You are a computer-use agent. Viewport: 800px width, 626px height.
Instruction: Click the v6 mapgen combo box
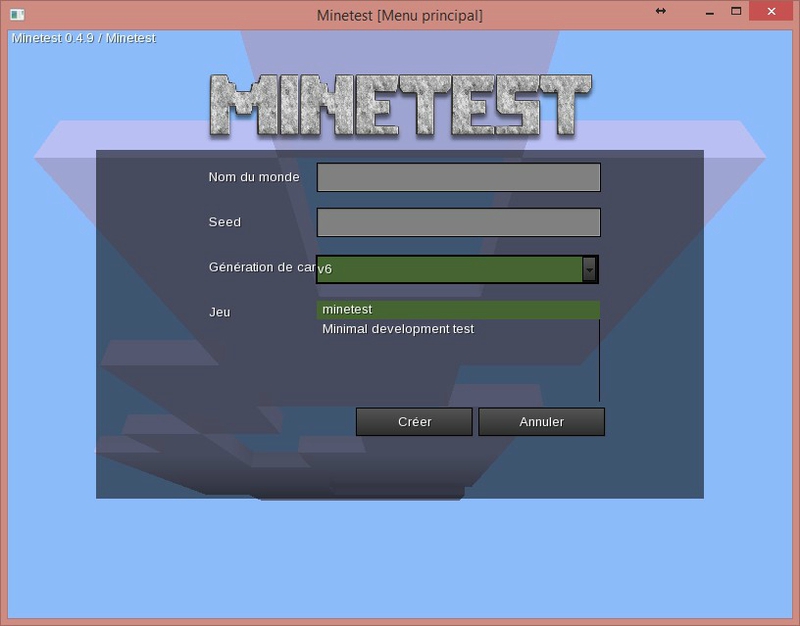coord(449,269)
